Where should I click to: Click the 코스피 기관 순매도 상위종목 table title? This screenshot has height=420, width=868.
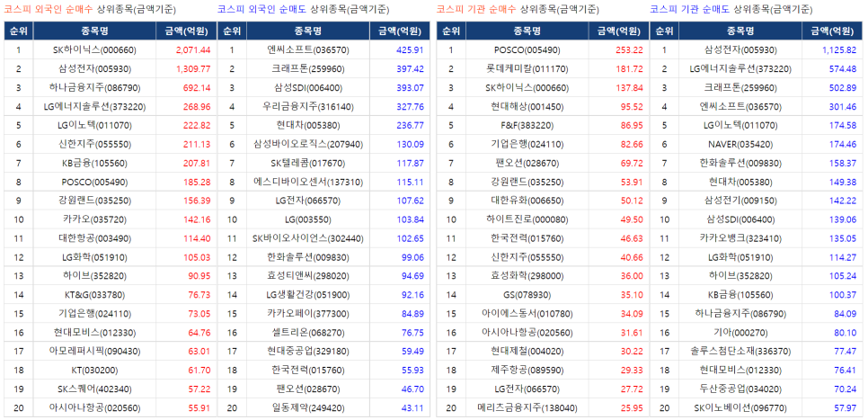point(731,9)
